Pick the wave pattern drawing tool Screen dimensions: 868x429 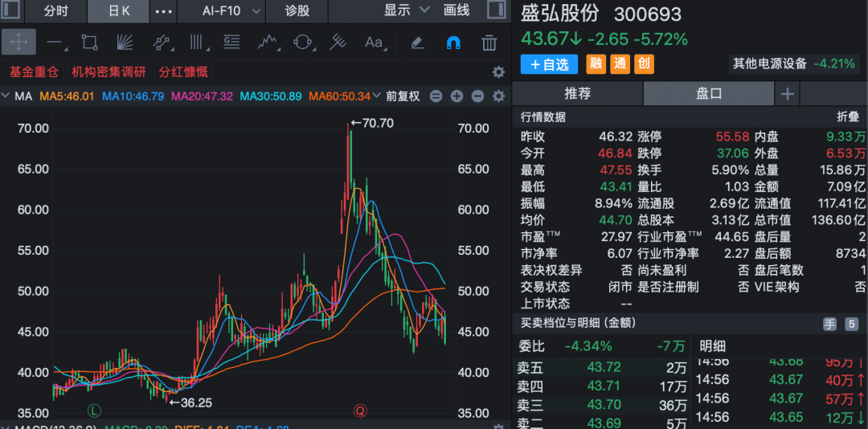tap(268, 42)
